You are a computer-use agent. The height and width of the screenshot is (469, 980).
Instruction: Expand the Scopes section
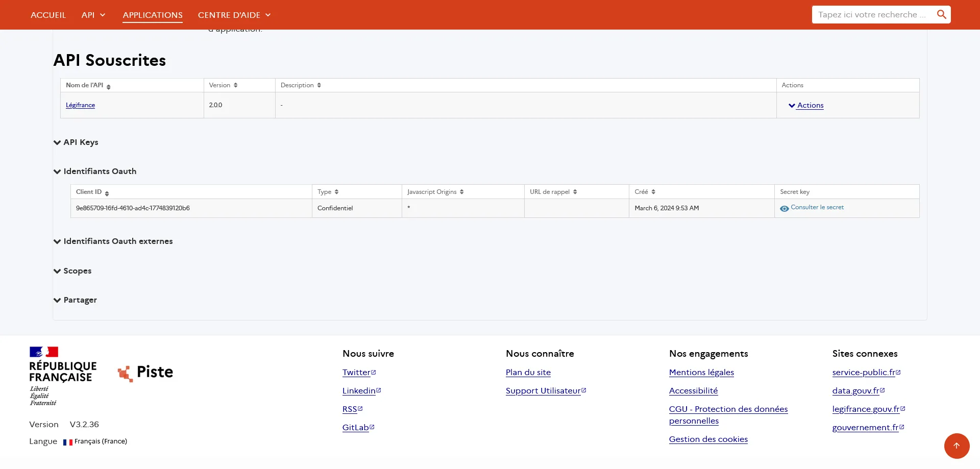click(72, 271)
